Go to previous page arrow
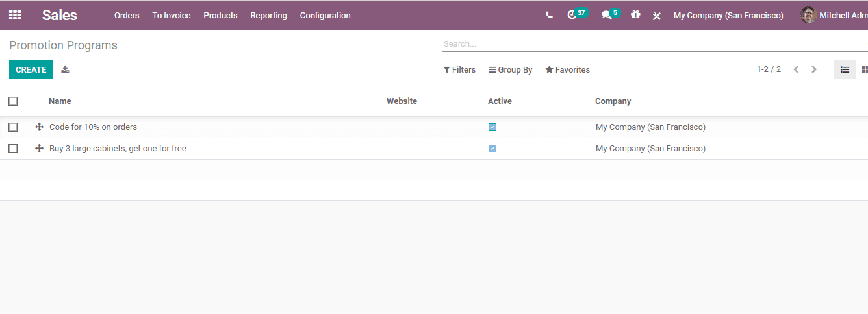The width and height of the screenshot is (868, 314). tap(796, 69)
